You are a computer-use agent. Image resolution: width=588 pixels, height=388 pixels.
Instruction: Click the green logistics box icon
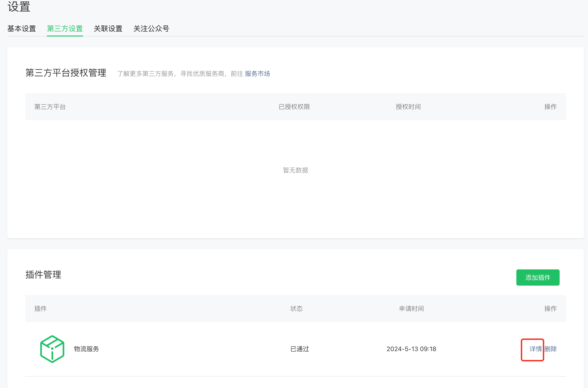tap(52, 349)
